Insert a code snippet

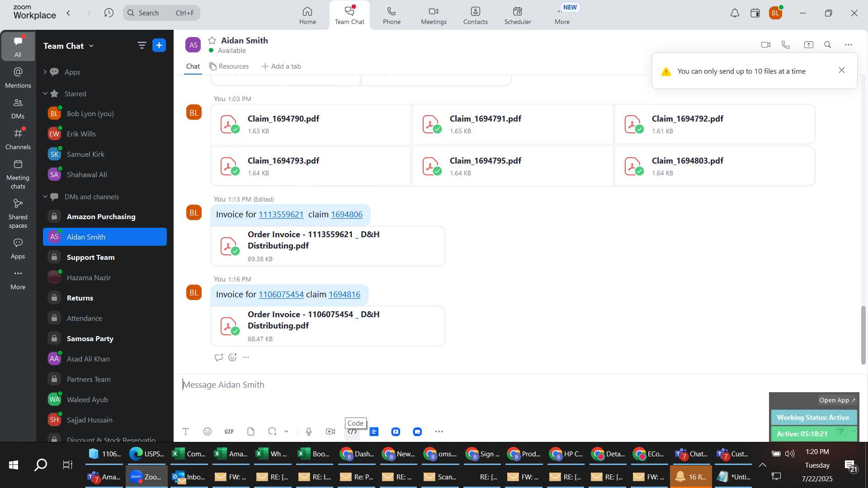tap(352, 432)
